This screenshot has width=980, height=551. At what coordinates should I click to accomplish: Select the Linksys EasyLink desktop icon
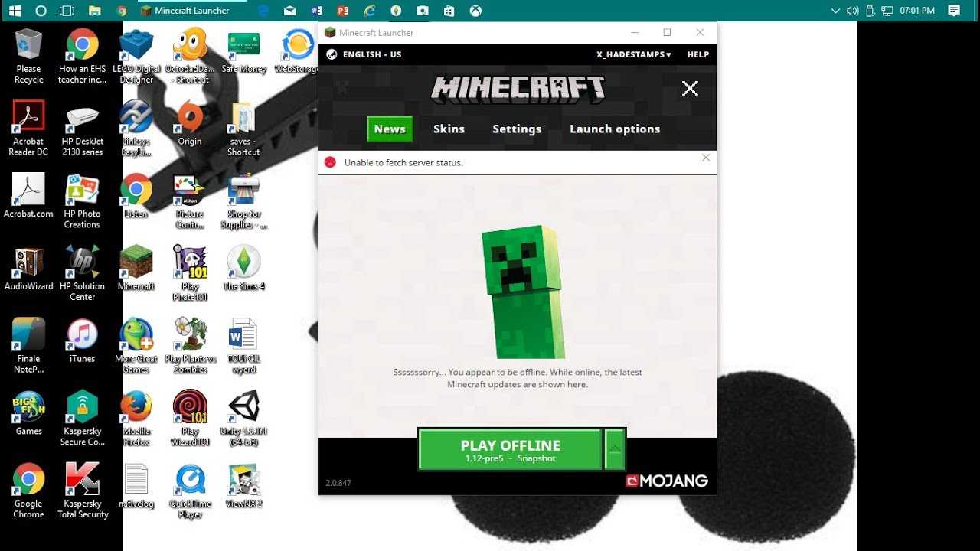point(136,129)
